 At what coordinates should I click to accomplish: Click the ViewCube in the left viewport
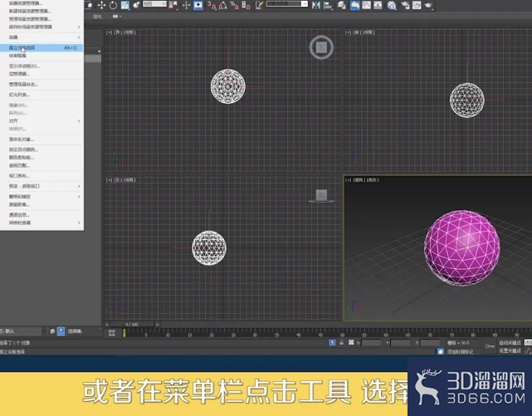pyautogui.click(x=321, y=196)
